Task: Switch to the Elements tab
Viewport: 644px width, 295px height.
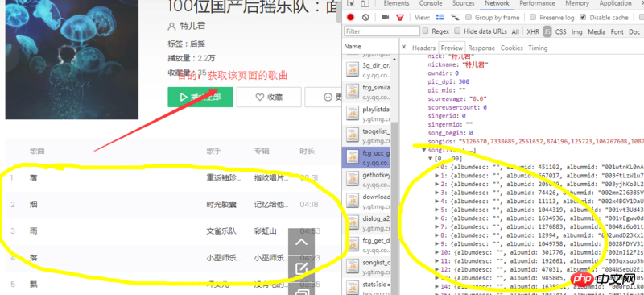Action: [396, 3]
